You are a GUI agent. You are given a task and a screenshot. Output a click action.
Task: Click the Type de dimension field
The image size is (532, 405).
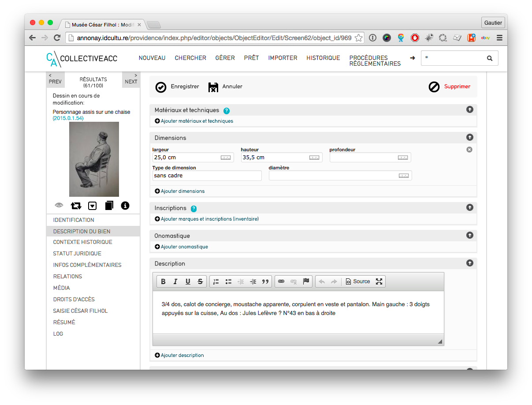[x=207, y=176]
